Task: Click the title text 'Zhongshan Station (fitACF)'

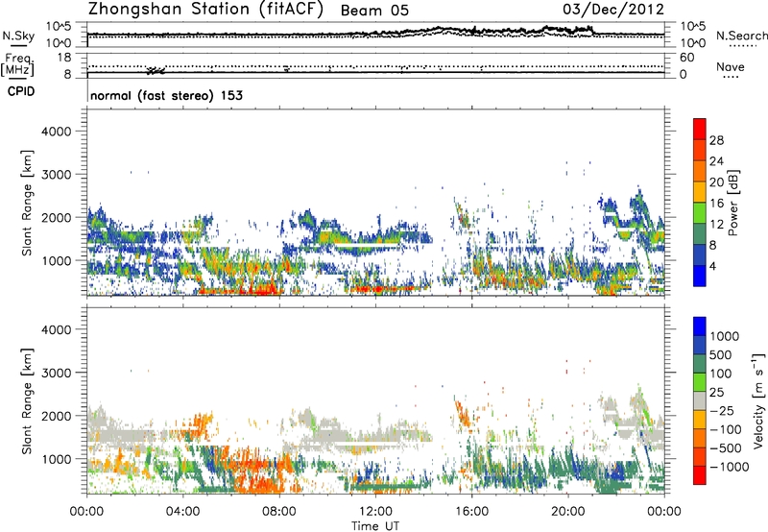Action: [x=206, y=10]
